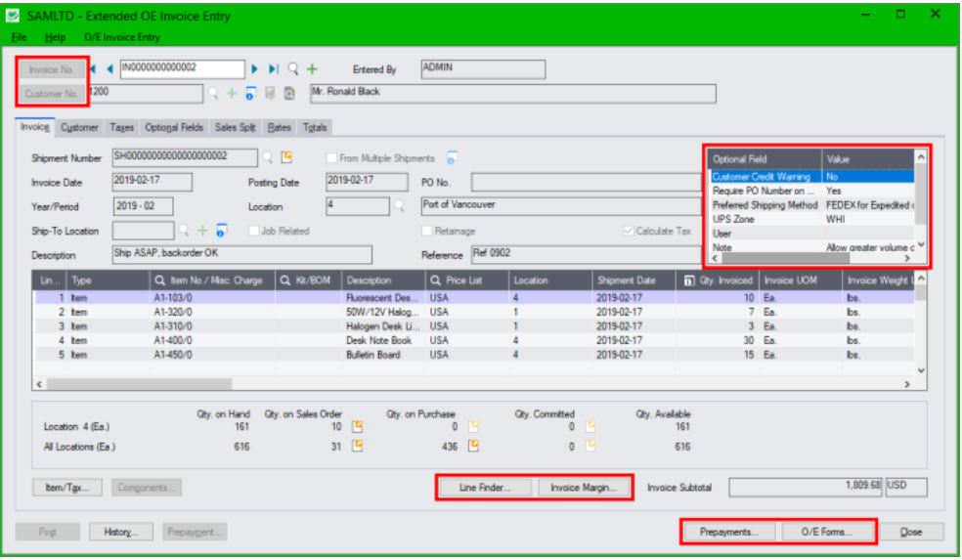Open the O/E Invoice Entry menu

pos(122,37)
